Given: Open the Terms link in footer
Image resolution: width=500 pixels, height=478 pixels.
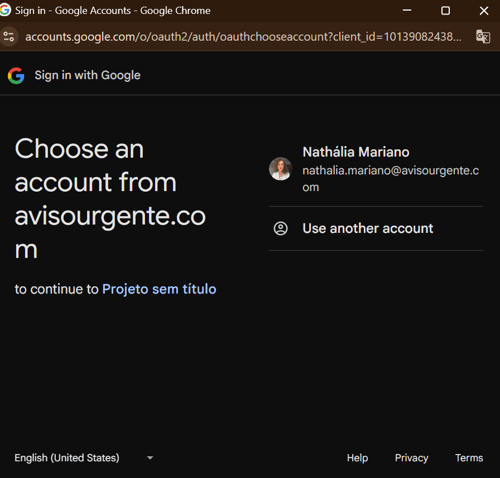Looking at the screenshot, I should [x=469, y=458].
